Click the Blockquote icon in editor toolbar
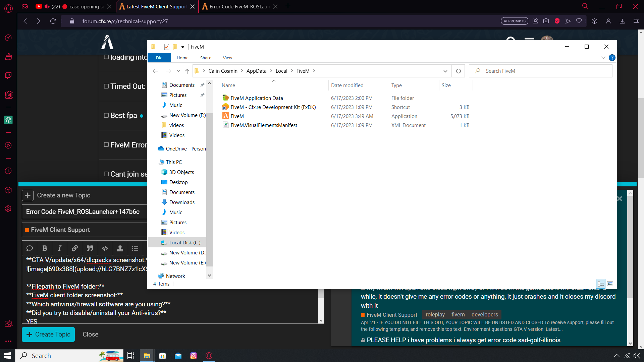Screen dimensions: 644x362 (x=90, y=248)
